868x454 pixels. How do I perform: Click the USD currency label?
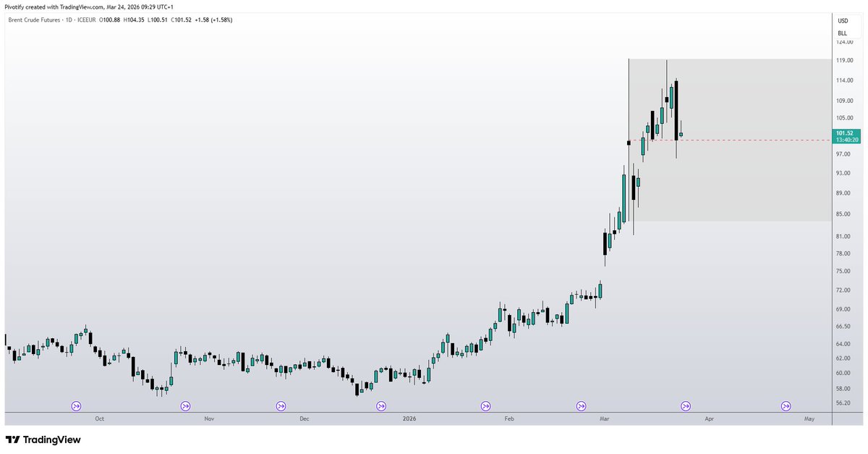(x=843, y=21)
